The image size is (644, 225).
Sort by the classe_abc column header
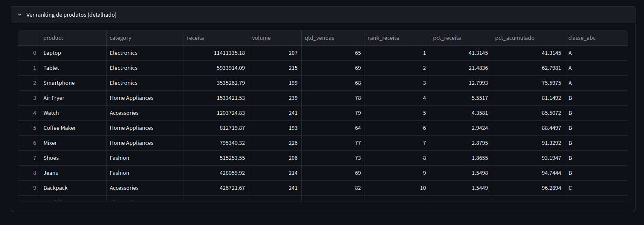click(x=597, y=38)
